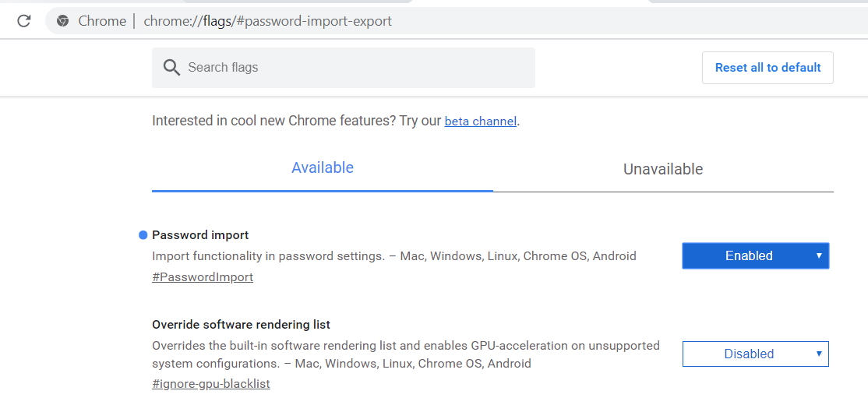This screenshot has height=419, width=868.
Task: Open the beta channel link
Action: 480,121
